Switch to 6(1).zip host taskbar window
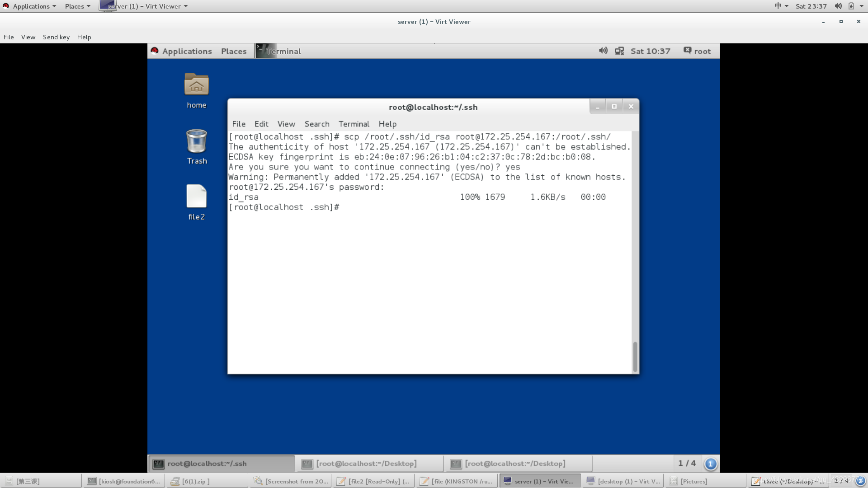Screen dimensions: 868x488 (207, 481)
